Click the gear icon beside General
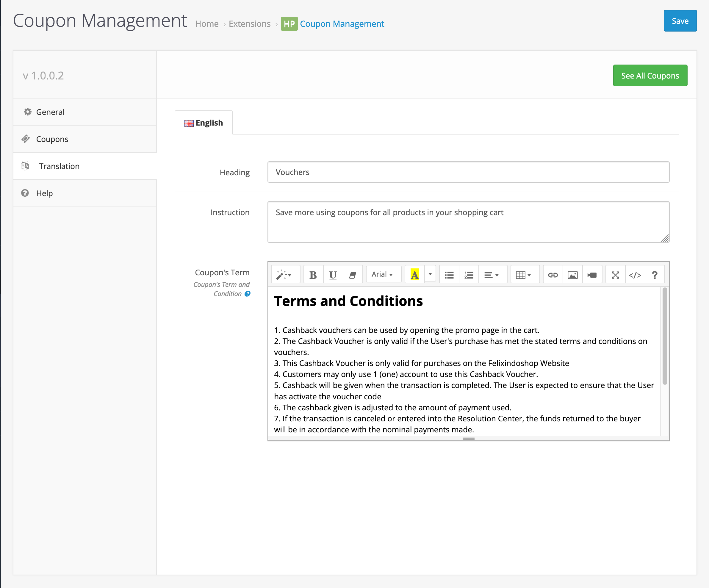The image size is (709, 588). point(27,112)
